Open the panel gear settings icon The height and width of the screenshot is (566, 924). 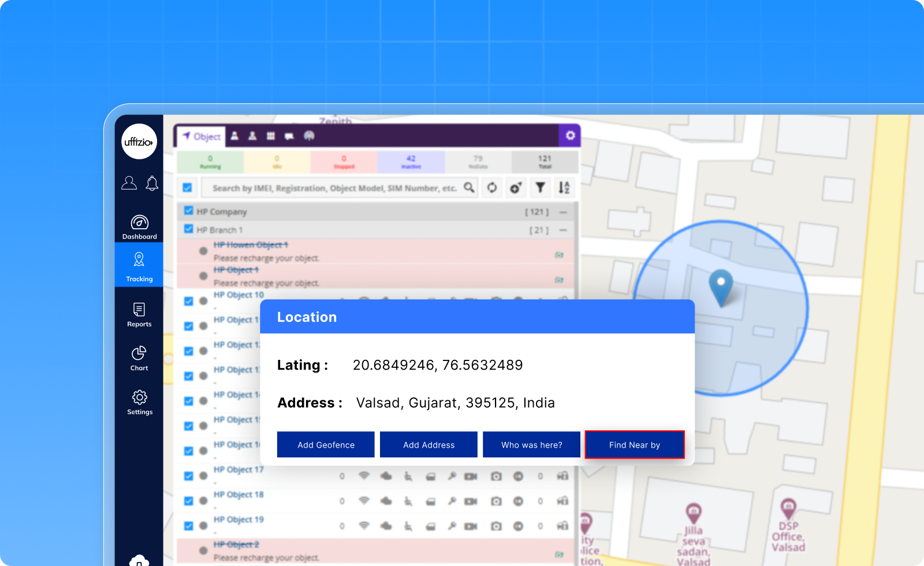click(x=570, y=135)
